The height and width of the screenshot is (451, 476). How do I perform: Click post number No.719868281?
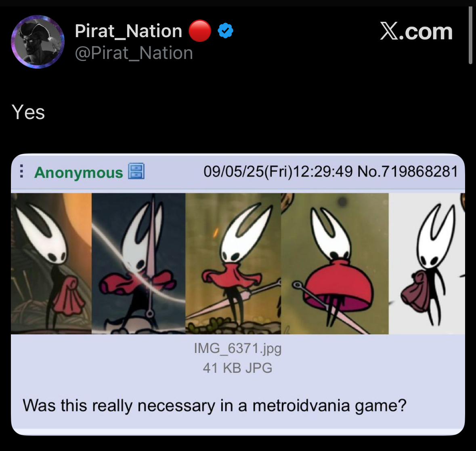408,172
